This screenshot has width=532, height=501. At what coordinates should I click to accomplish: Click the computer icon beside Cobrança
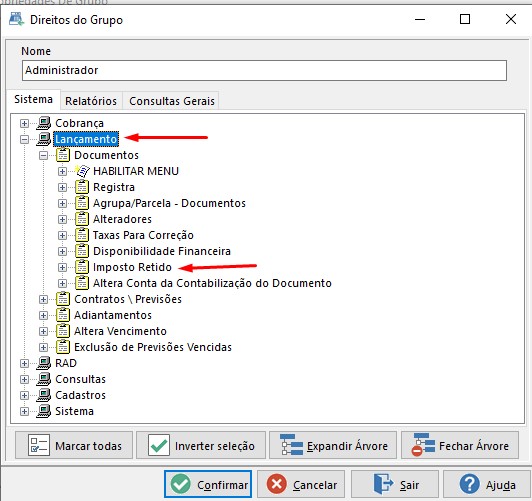tap(44, 123)
